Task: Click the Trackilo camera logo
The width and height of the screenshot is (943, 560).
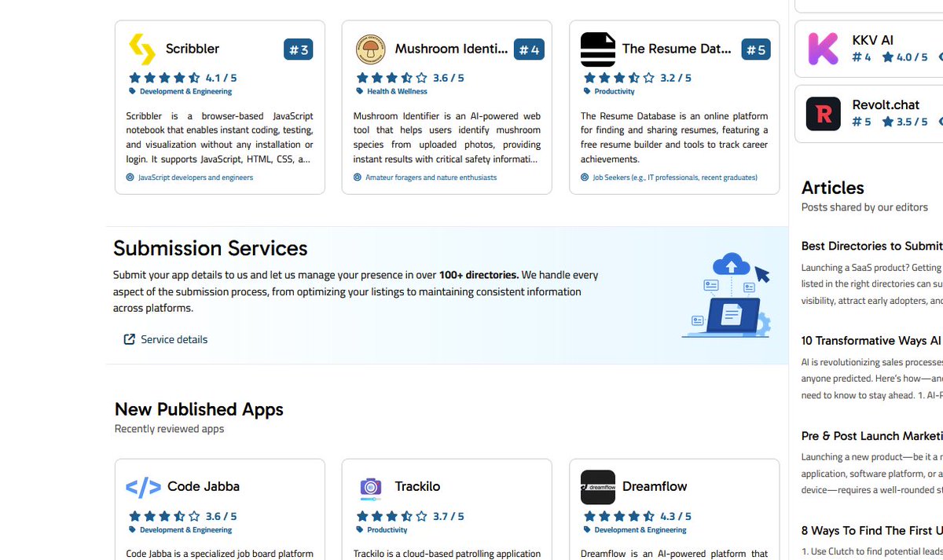Action: [x=370, y=487]
